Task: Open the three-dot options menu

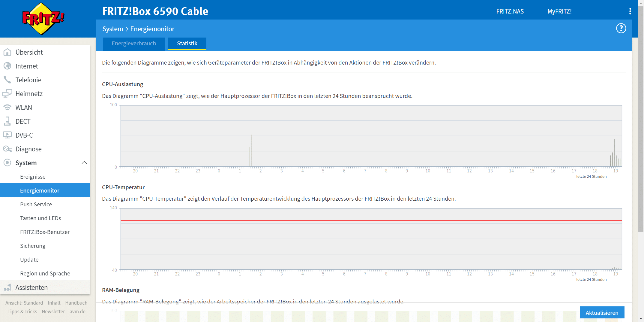Action: pos(630,11)
